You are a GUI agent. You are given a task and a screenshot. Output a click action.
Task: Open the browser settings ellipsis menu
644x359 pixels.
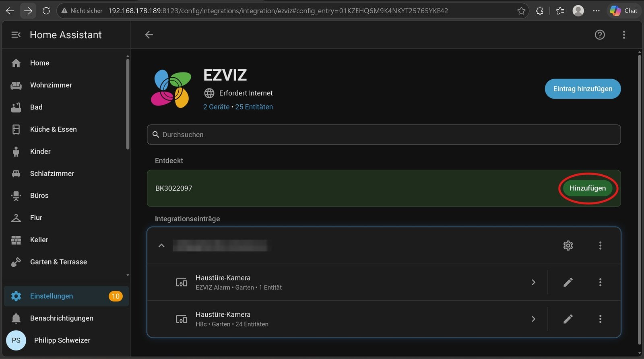click(x=597, y=11)
